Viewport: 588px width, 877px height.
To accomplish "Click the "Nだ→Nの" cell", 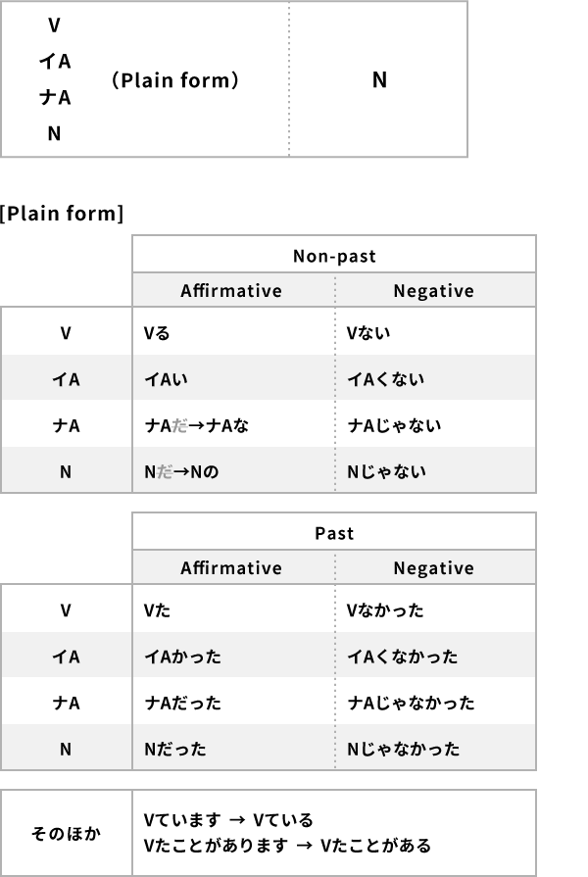I will pyautogui.click(x=181, y=471).
